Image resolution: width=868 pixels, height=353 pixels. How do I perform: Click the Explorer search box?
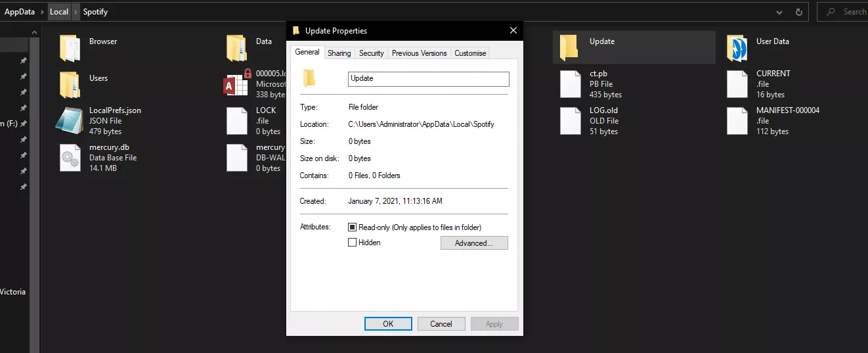(842, 12)
